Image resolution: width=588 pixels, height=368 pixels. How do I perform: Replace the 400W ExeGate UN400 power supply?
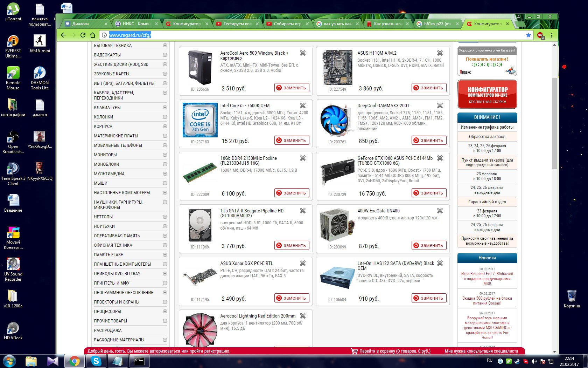[429, 245]
